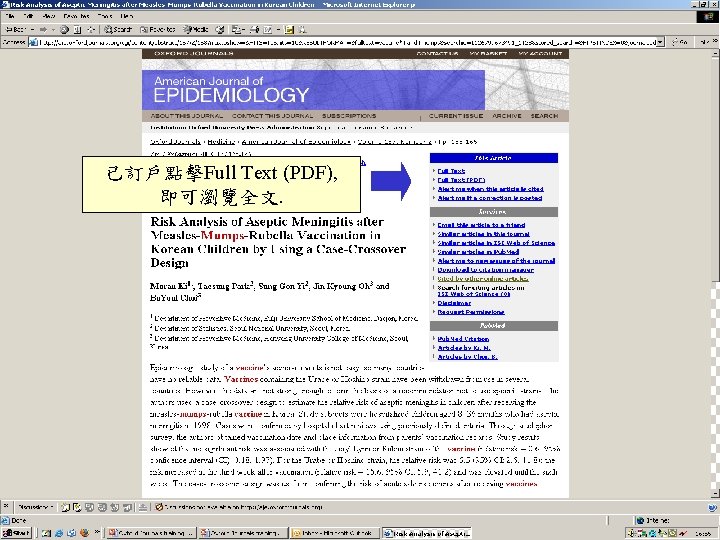Open Similar articles in PubMed link

click(478, 252)
